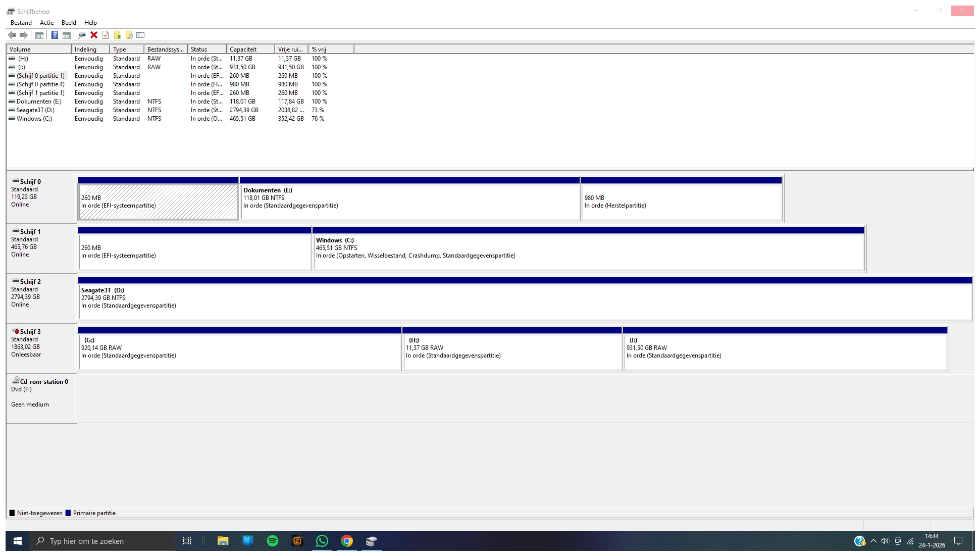Click the checklist settings toolbar icon
Viewport: 980px width, 556px height.
[140, 35]
